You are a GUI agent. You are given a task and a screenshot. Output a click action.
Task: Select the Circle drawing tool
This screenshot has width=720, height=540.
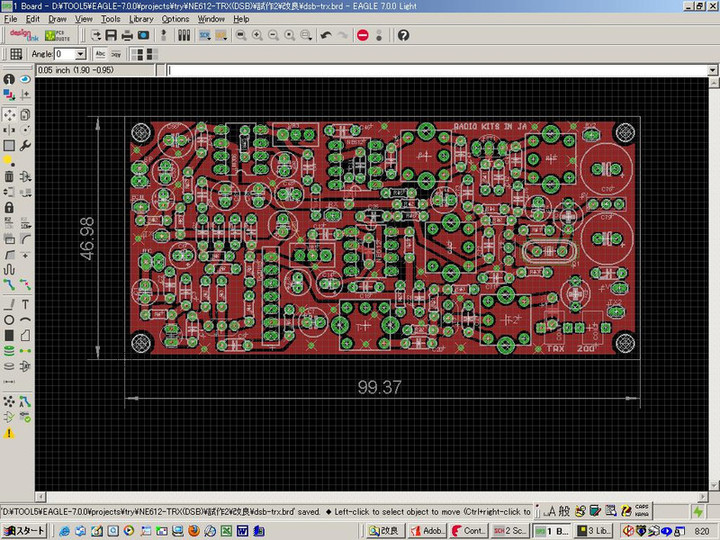9,319
